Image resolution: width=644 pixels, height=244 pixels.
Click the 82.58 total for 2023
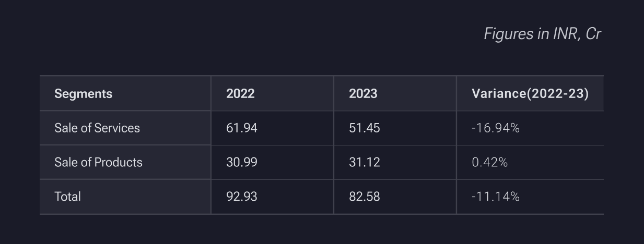point(365,197)
